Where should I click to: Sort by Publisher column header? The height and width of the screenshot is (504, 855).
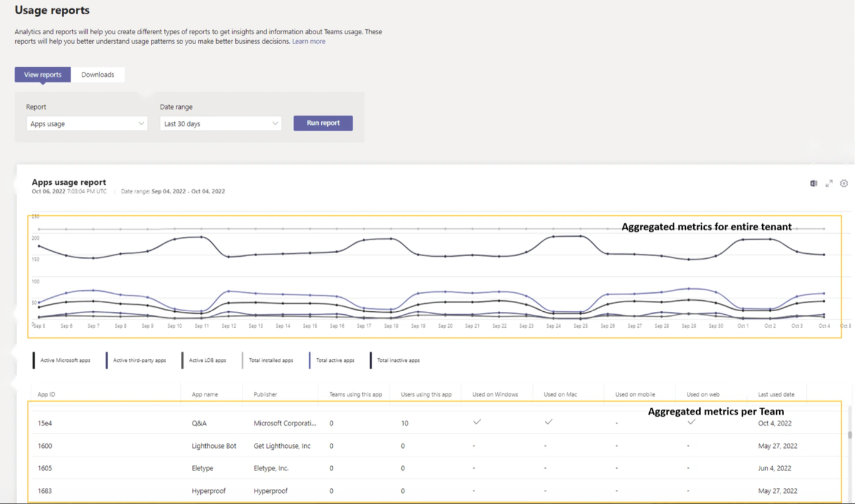[265, 395]
